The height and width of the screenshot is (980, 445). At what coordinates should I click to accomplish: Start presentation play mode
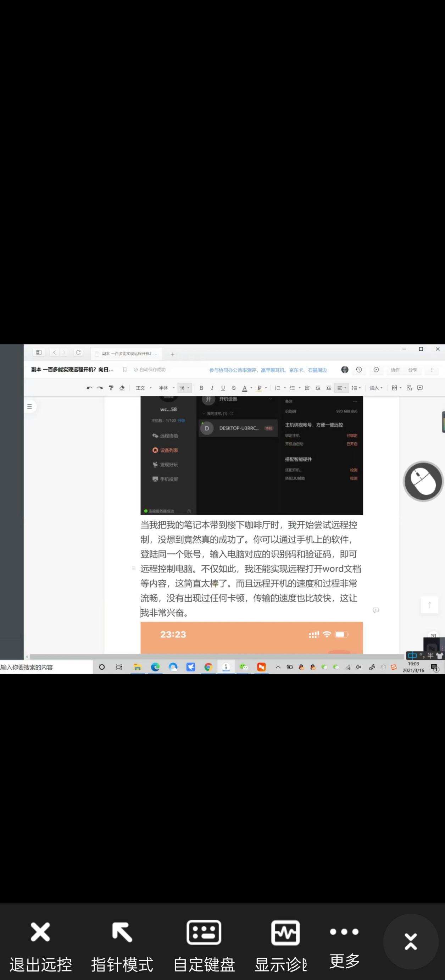376,370
